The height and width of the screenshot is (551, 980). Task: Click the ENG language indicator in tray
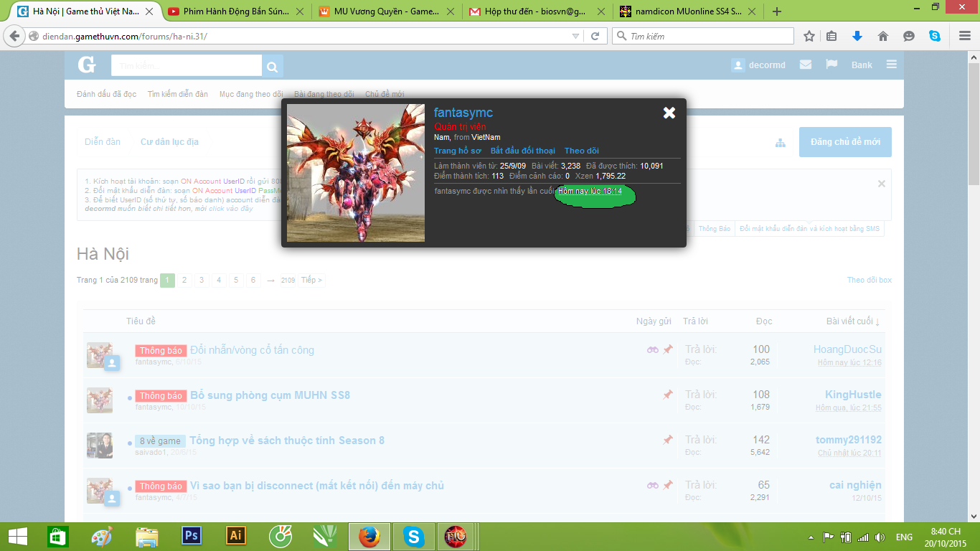904,537
